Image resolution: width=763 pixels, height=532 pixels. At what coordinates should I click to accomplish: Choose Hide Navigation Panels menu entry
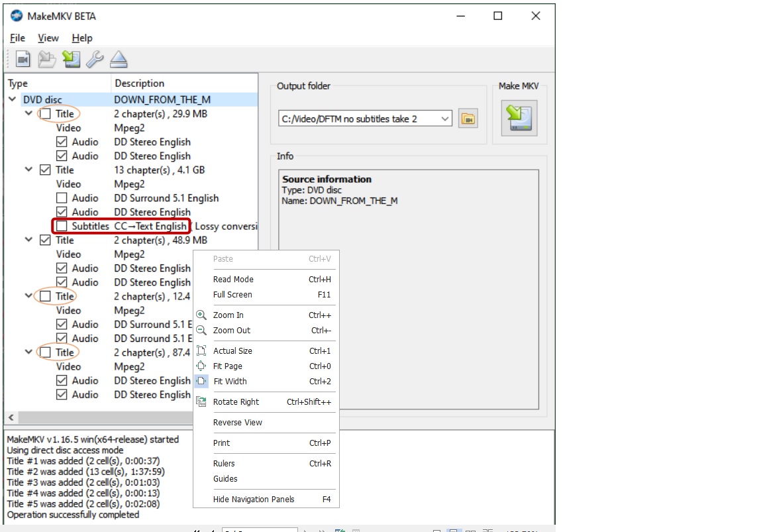[x=254, y=500]
